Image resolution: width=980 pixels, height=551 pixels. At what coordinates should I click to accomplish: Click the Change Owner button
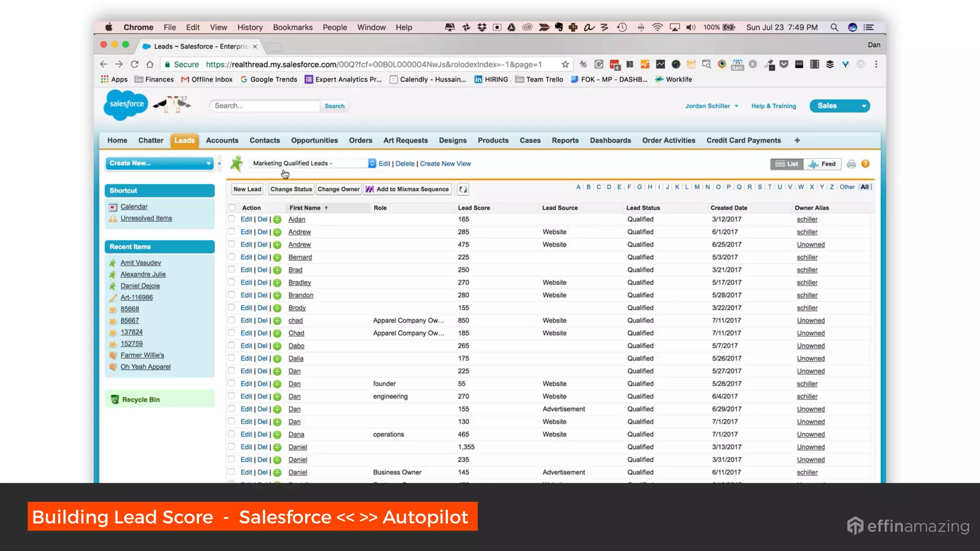click(338, 189)
